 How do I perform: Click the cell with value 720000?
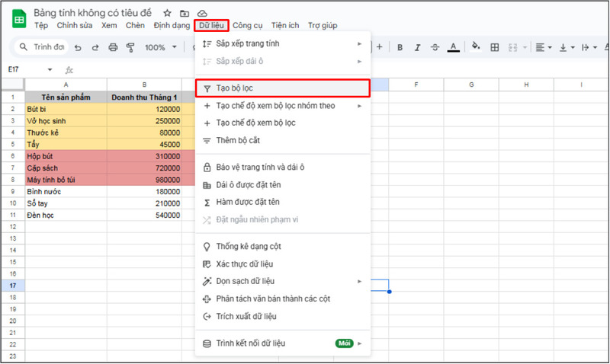[144, 168]
